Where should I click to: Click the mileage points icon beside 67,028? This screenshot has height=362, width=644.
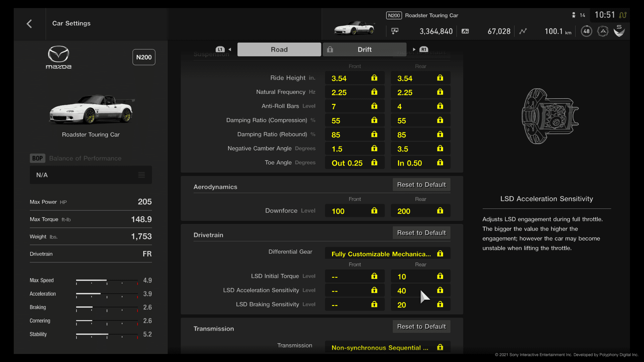coord(465,31)
